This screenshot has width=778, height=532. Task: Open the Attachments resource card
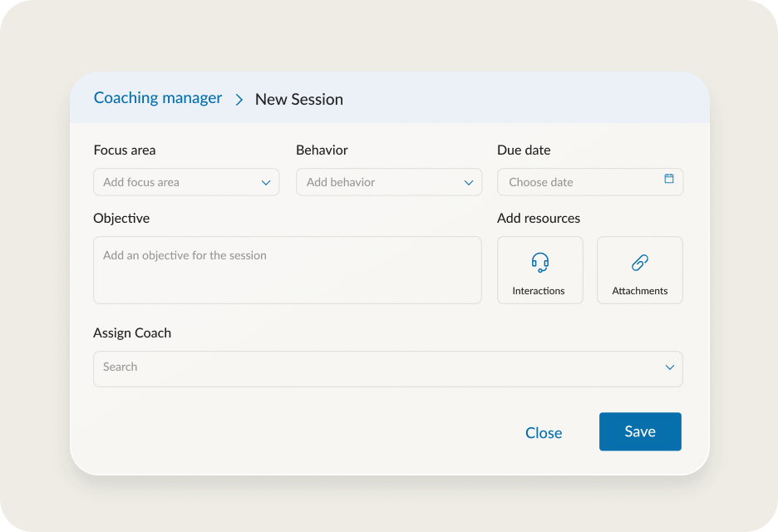639,269
